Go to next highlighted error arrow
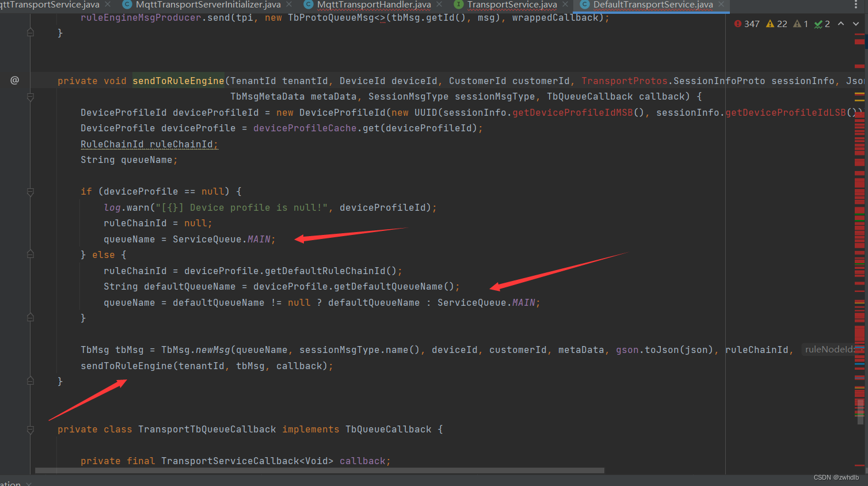 pos(856,24)
